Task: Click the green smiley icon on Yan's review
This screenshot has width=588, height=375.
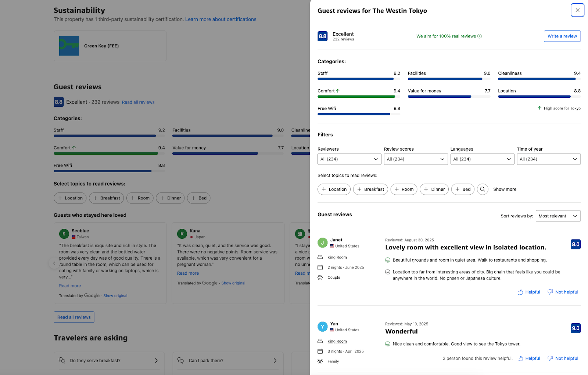Action: tap(387, 344)
